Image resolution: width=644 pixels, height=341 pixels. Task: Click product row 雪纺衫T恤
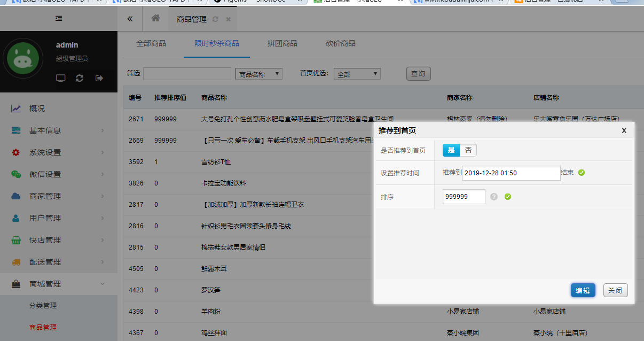coord(216,162)
